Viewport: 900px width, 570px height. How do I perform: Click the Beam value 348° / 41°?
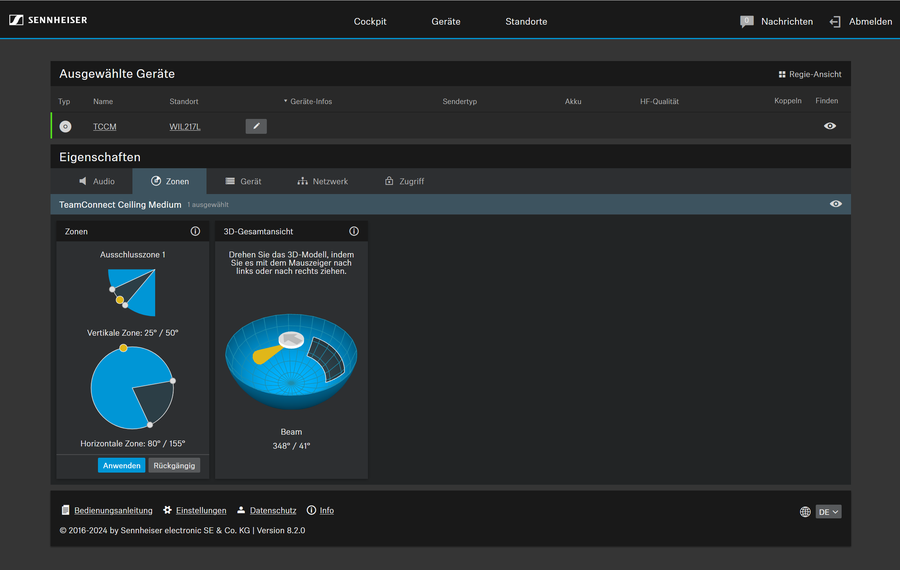291,446
